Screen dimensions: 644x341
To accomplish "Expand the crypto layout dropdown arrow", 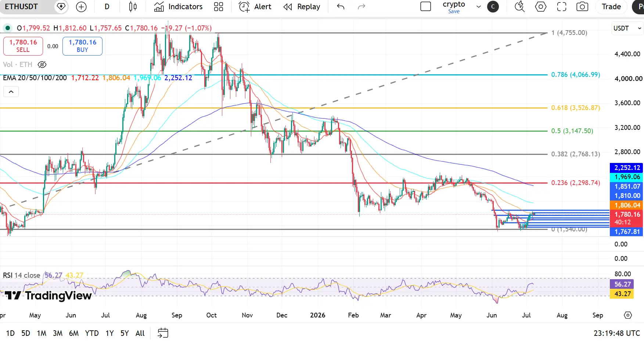I will point(478,7).
